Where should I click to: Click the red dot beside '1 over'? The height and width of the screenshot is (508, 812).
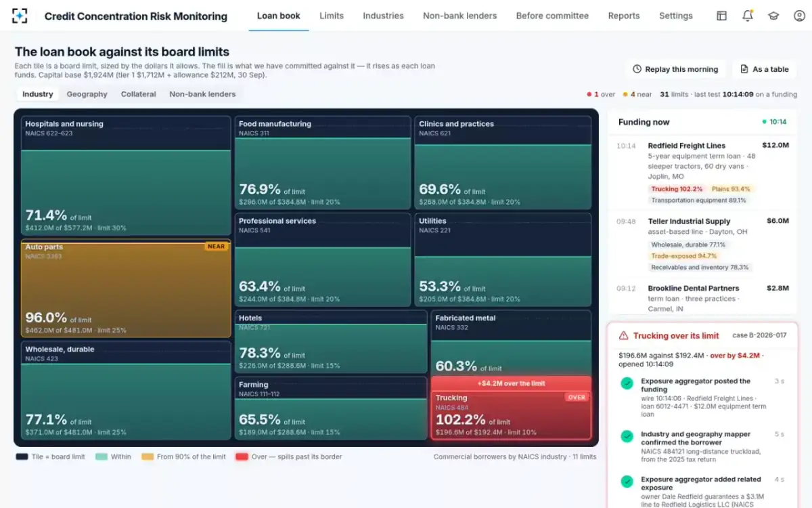coord(589,94)
